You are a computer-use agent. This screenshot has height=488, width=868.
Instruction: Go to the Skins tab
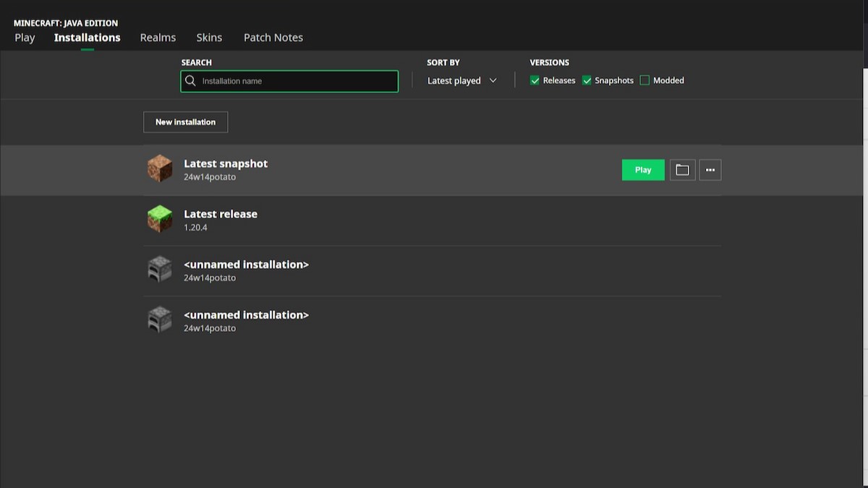coord(209,38)
